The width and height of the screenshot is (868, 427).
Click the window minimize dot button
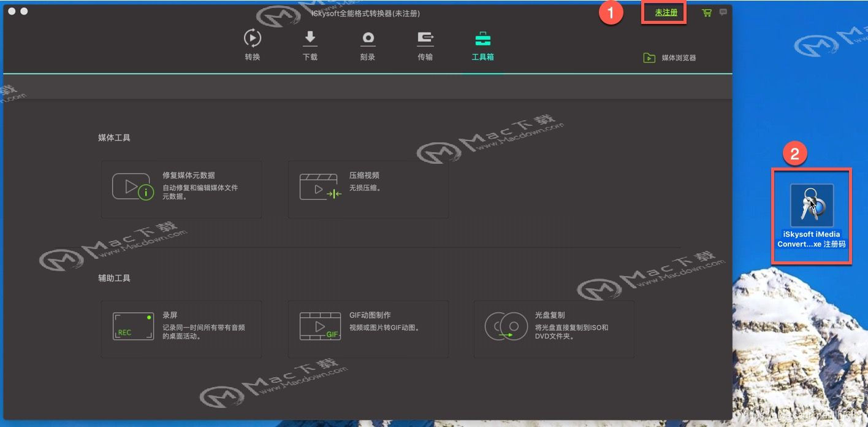pyautogui.click(x=24, y=11)
